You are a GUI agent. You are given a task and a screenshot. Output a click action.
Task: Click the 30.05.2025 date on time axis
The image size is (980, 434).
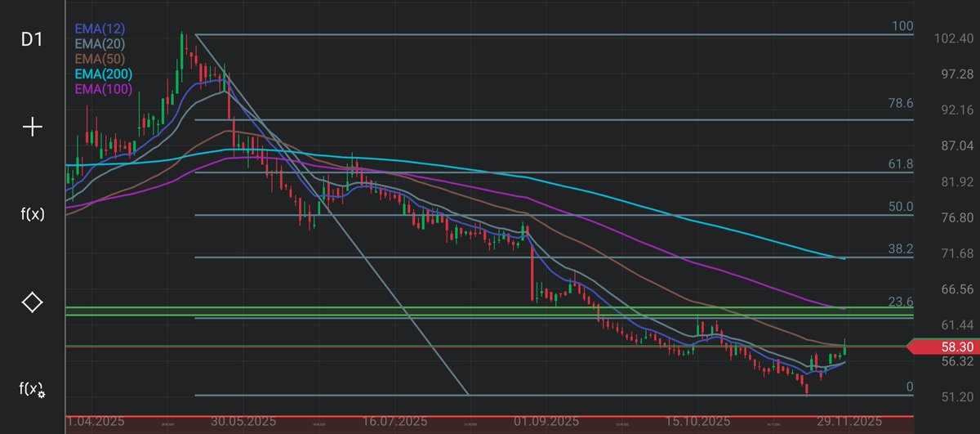tap(245, 422)
